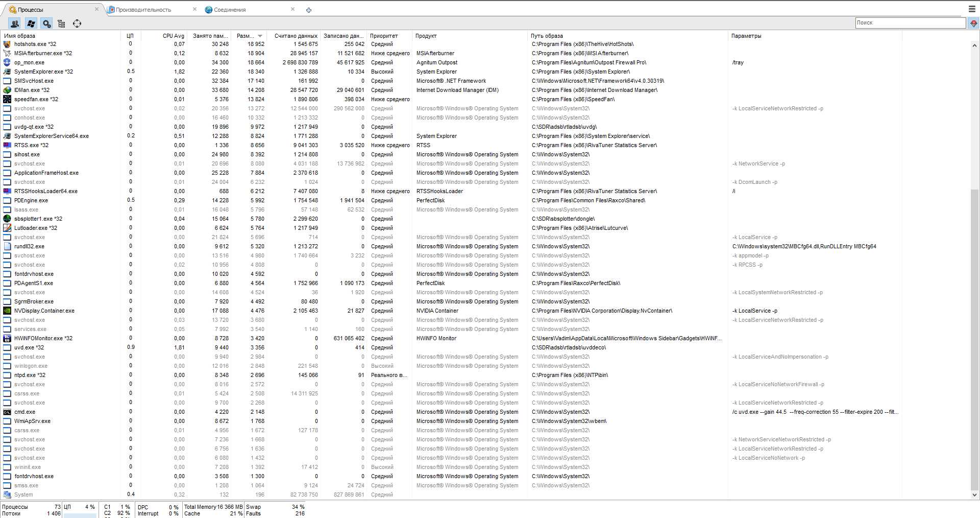Open the Производительность tab

(143, 10)
